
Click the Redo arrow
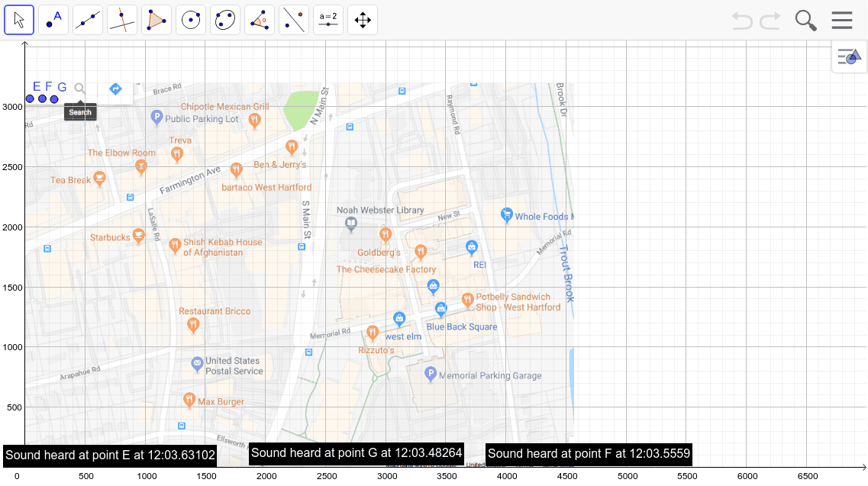coord(770,21)
